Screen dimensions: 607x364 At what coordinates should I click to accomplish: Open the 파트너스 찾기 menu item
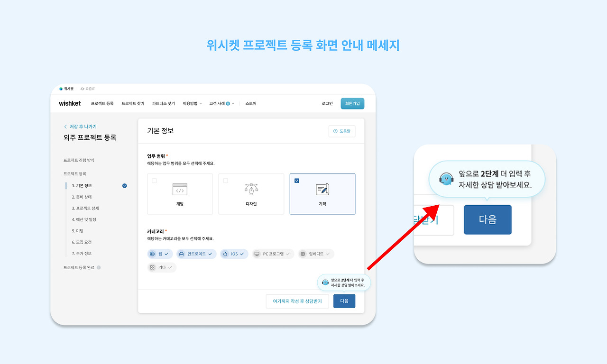(x=164, y=103)
